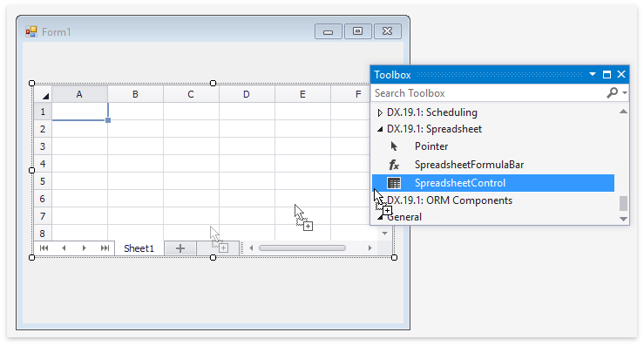Click the Toolbox search magnifier icon
This screenshot has width=644, height=346.
click(x=612, y=93)
